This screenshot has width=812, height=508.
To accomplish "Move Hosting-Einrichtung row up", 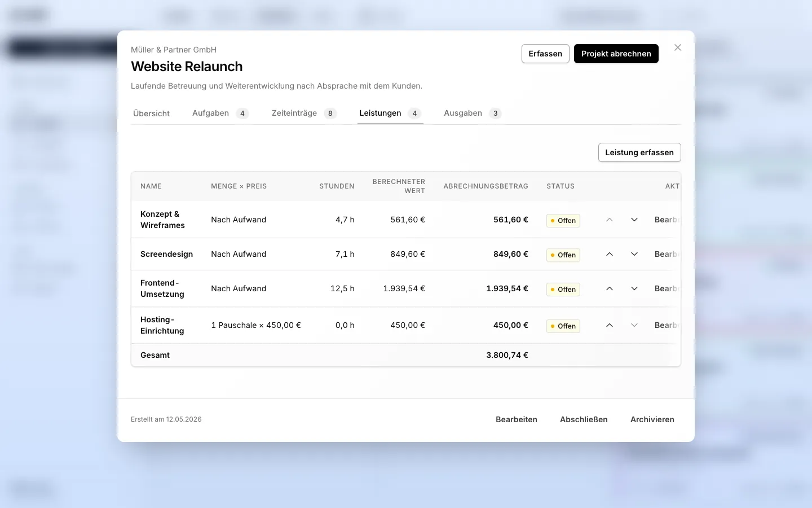I will click(x=610, y=325).
